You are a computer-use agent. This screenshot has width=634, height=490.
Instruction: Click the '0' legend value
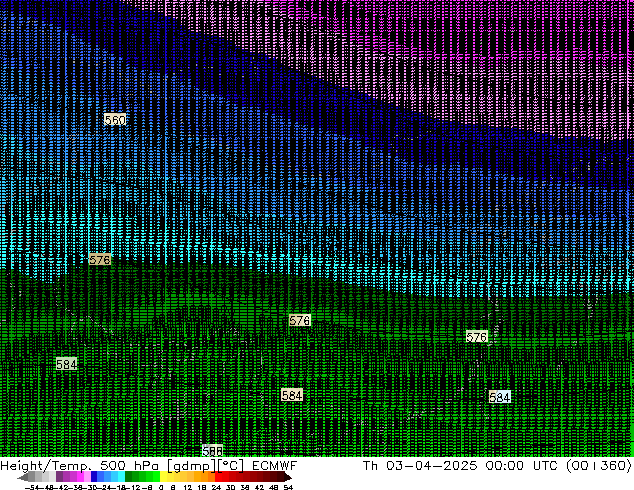coord(161,487)
